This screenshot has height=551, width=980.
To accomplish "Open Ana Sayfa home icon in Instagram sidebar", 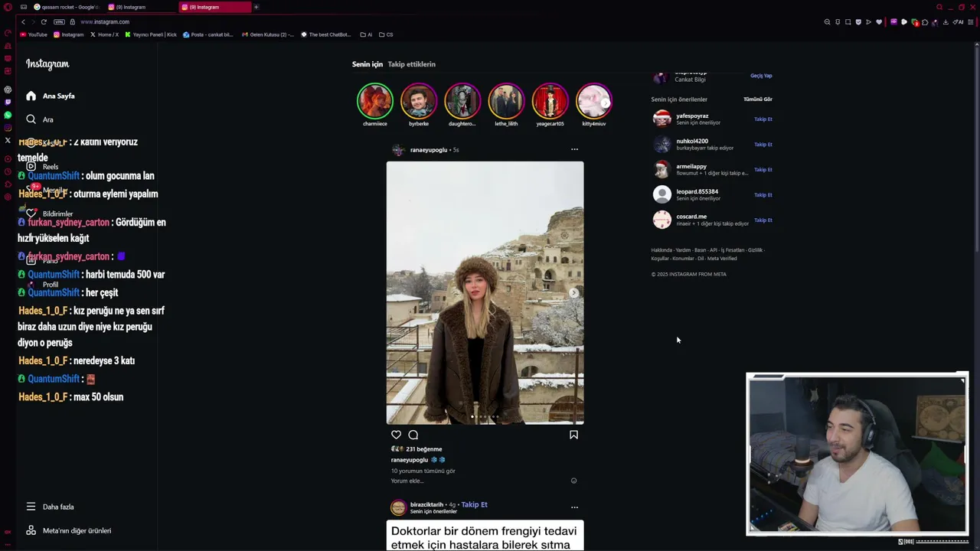I will [31, 96].
